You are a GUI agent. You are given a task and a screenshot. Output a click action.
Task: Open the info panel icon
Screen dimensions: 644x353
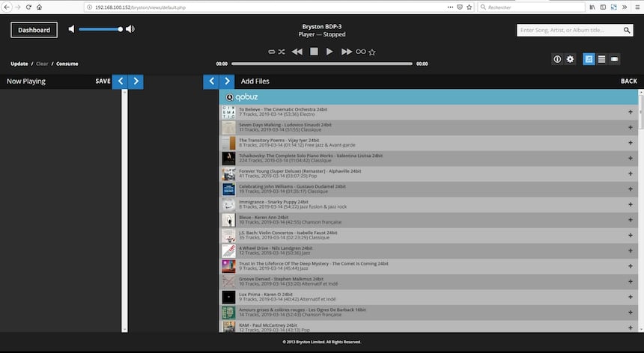click(x=557, y=59)
